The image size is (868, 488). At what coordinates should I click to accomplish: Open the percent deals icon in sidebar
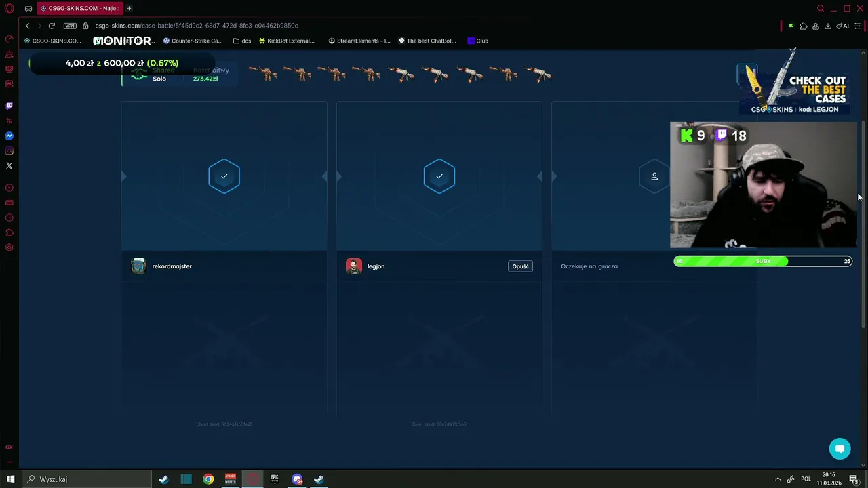[x=9, y=121]
